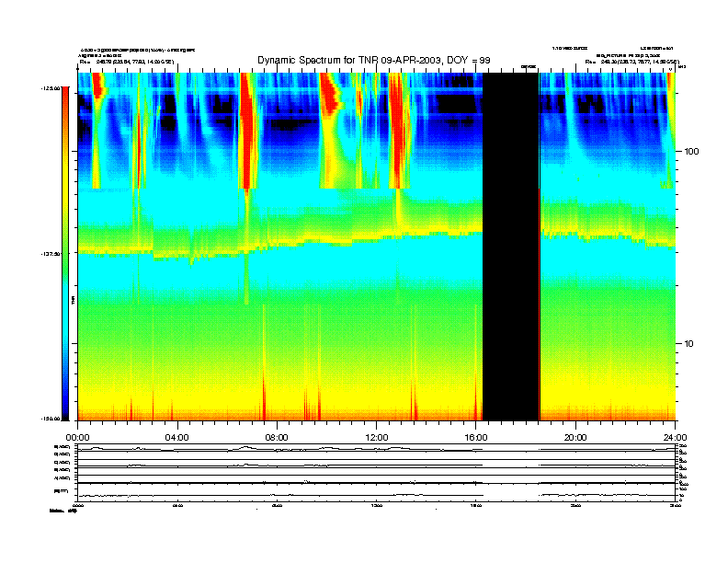Screen dimensions: 728x563
Task: Click the -125.00 color scale top label
Action: 51,87
